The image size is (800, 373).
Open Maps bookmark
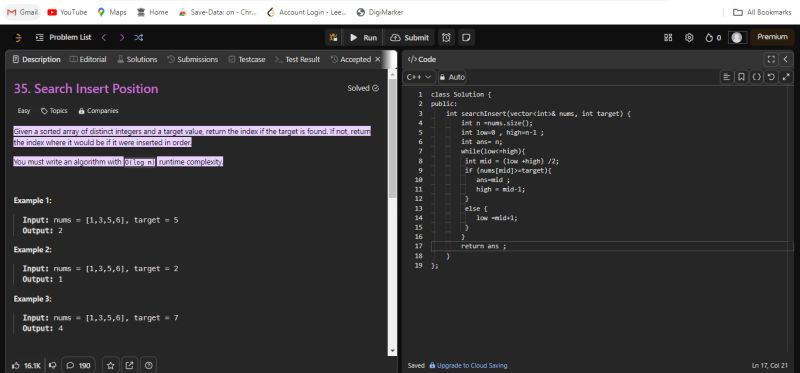(112, 12)
